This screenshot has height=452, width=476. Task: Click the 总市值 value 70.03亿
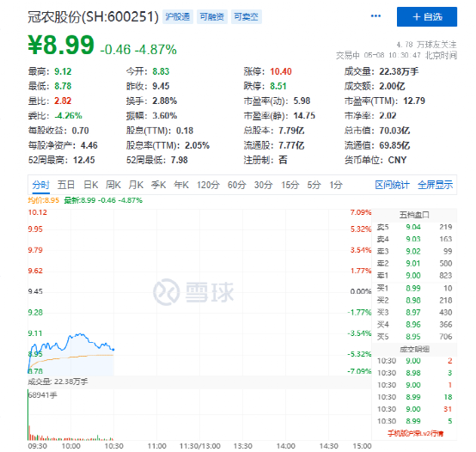[x=394, y=131]
